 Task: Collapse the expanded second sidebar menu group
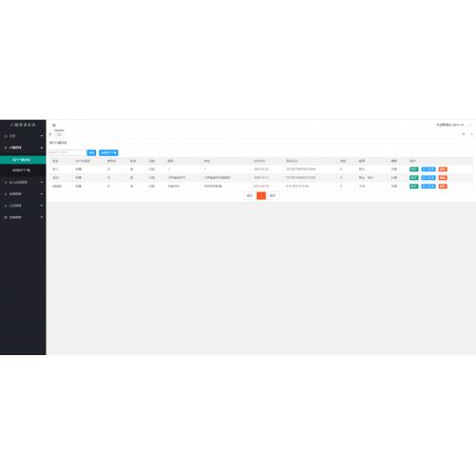42,148
